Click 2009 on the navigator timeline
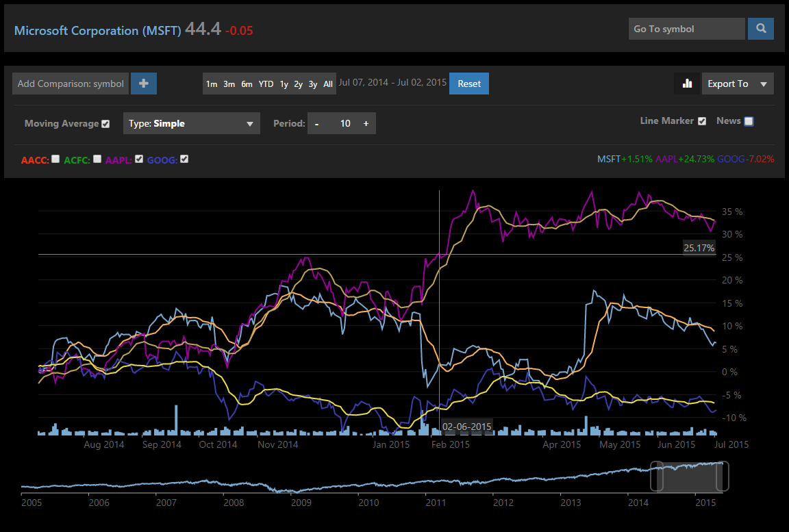Viewport: 789px width, 532px height. (301, 503)
